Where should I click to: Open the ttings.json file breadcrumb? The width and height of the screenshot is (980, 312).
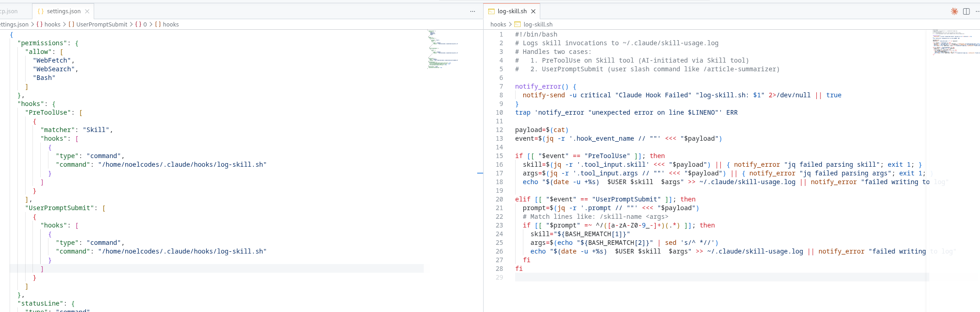pos(14,25)
